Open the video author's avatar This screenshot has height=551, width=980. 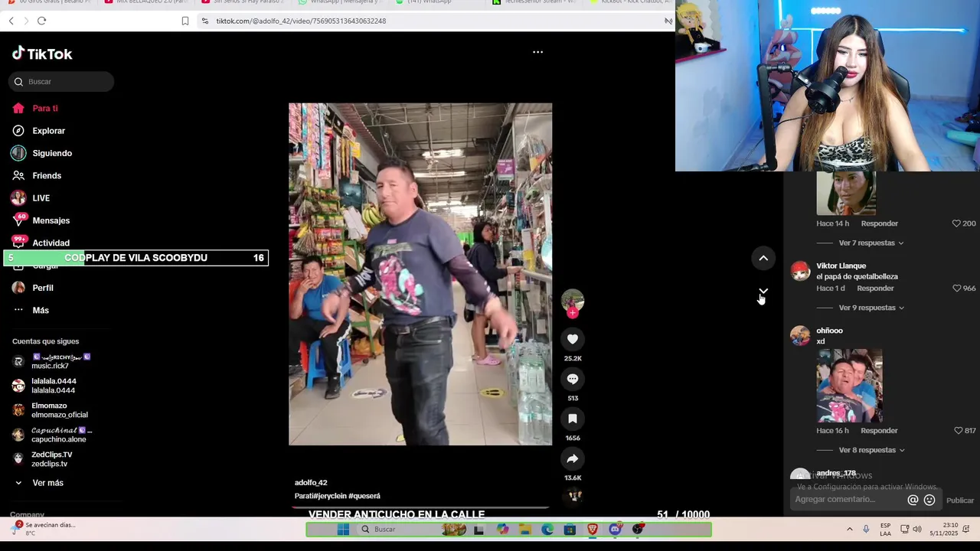573,301
